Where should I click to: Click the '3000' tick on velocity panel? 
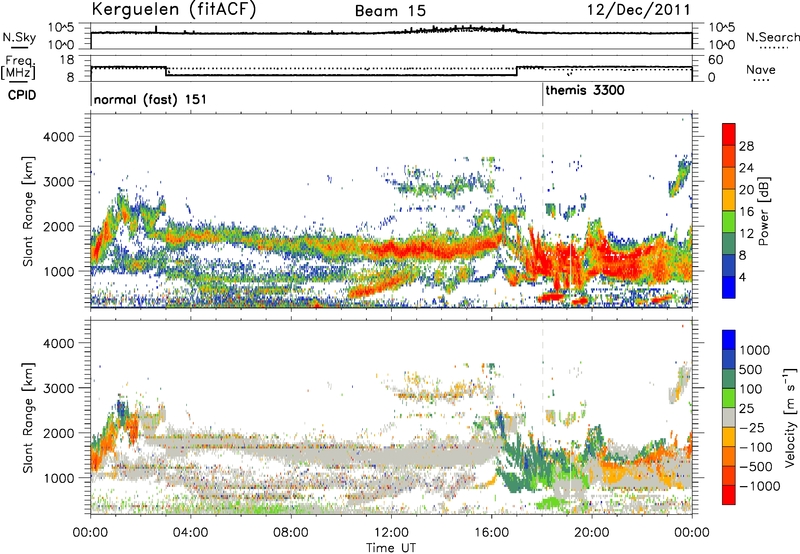(x=58, y=388)
